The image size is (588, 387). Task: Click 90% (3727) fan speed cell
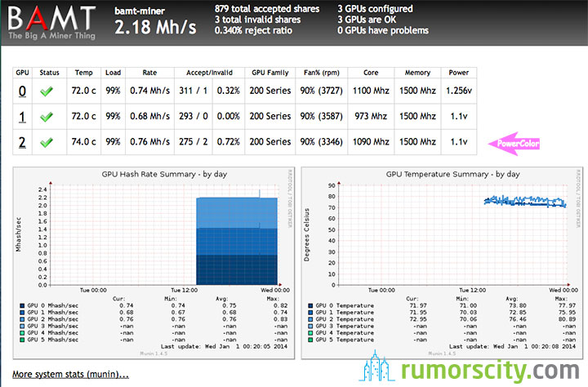tap(322, 91)
